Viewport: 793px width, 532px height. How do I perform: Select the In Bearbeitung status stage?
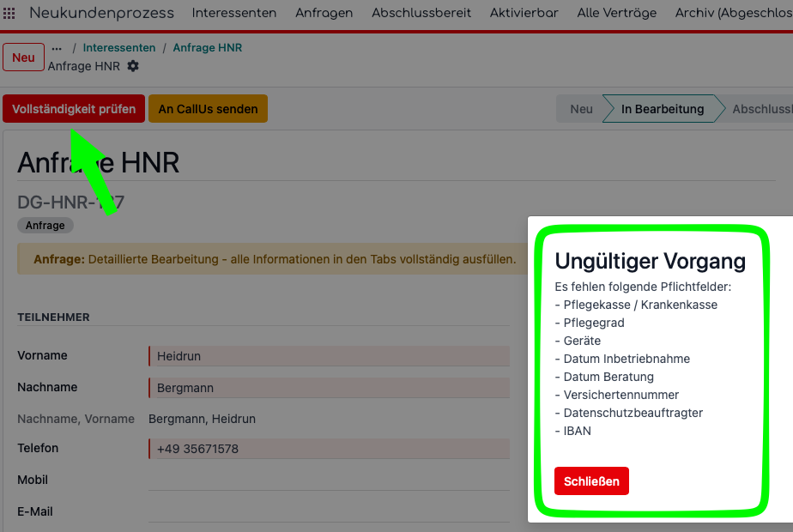662,109
